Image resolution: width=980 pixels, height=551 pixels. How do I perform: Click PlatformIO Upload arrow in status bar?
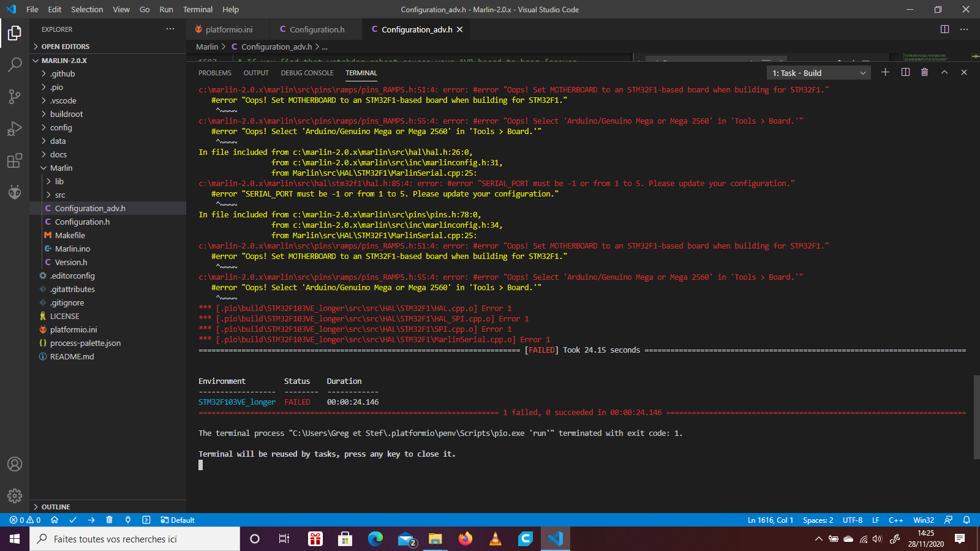pos(91,520)
